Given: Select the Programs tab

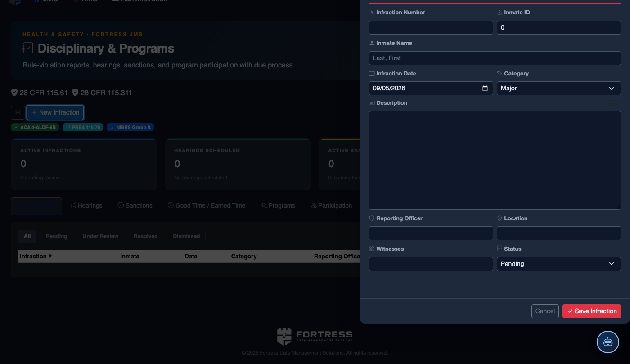Looking at the screenshot, I should coord(278,205).
